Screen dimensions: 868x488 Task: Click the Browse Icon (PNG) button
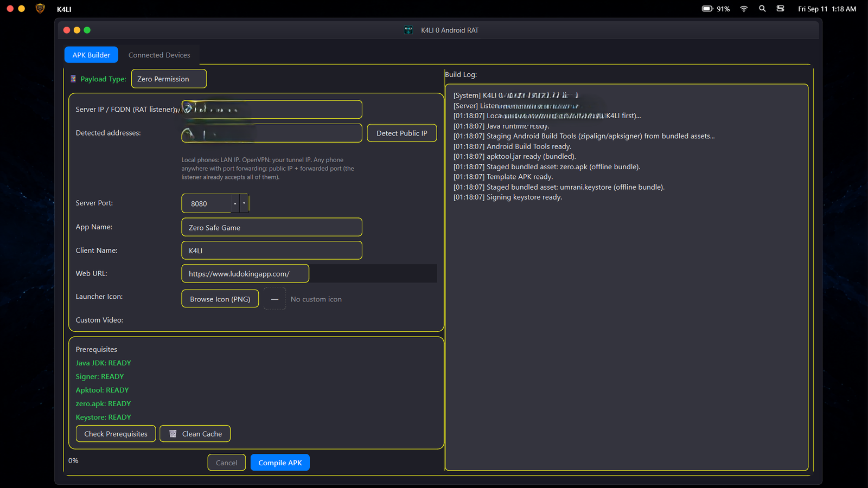coord(220,299)
